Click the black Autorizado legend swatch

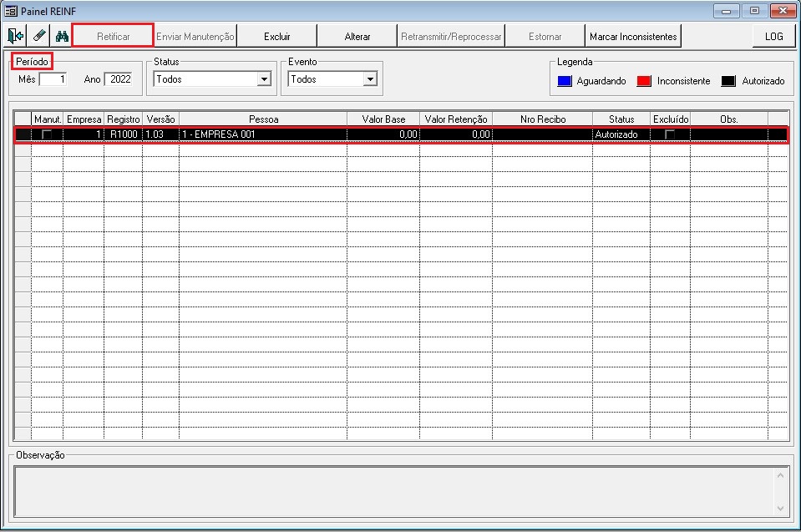pyautogui.click(x=728, y=81)
